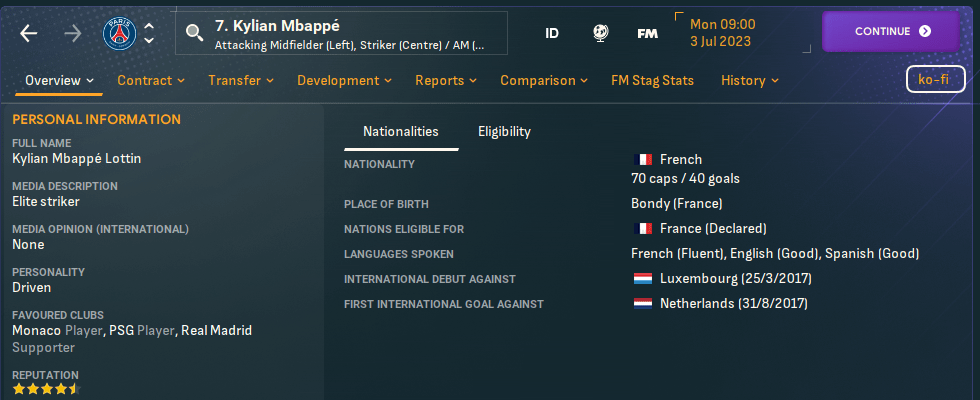
Task: Click the ID icon in header
Action: coord(552,33)
